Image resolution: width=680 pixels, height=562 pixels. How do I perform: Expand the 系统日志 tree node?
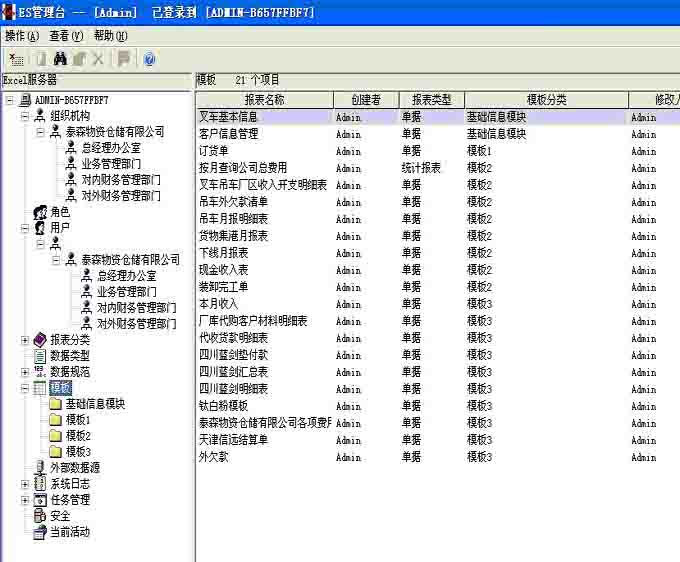(x=25, y=484)
